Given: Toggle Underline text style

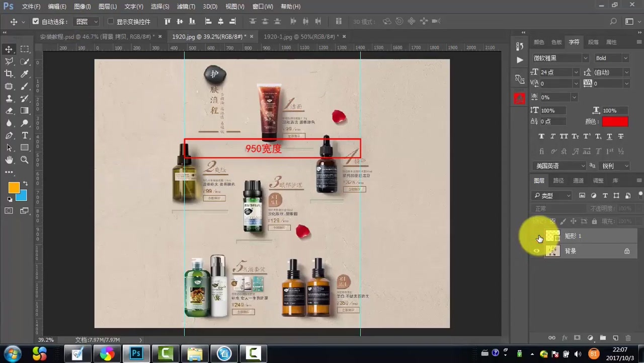Looking at the screenshot, I should [x=609, y=136].
